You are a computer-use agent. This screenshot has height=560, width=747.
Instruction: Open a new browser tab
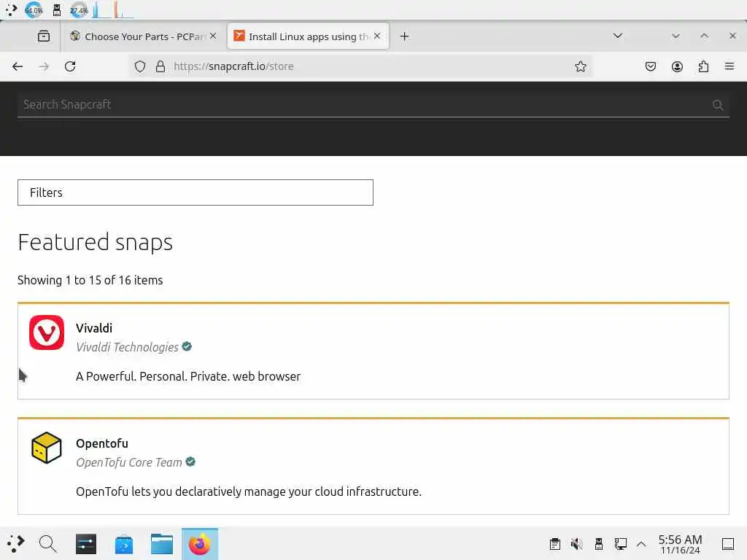pyautogui.click(x=404, y=36)
